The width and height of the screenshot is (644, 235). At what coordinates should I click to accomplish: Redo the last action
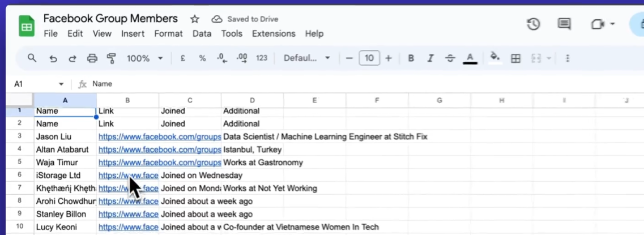click(72, 58)
